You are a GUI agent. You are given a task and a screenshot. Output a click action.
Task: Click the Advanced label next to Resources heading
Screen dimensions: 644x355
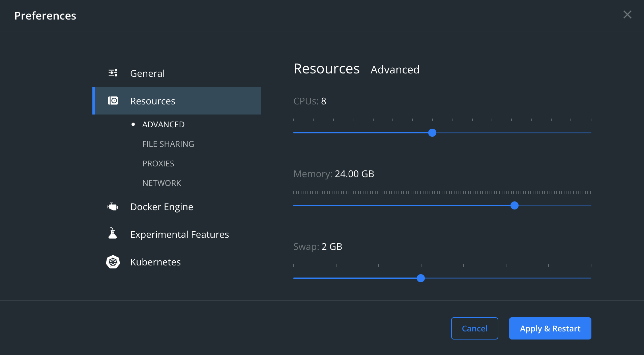[x=395, y=70]
